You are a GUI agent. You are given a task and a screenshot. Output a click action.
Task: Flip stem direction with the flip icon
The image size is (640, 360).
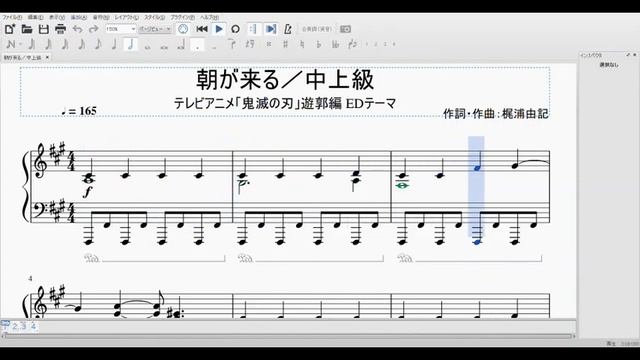[353, 44]
